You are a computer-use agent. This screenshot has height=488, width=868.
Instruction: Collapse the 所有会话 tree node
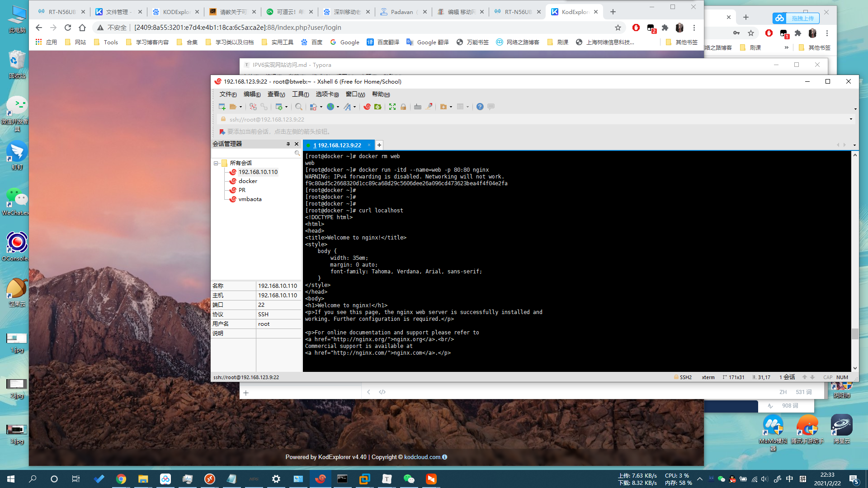[x=216, y=163]
